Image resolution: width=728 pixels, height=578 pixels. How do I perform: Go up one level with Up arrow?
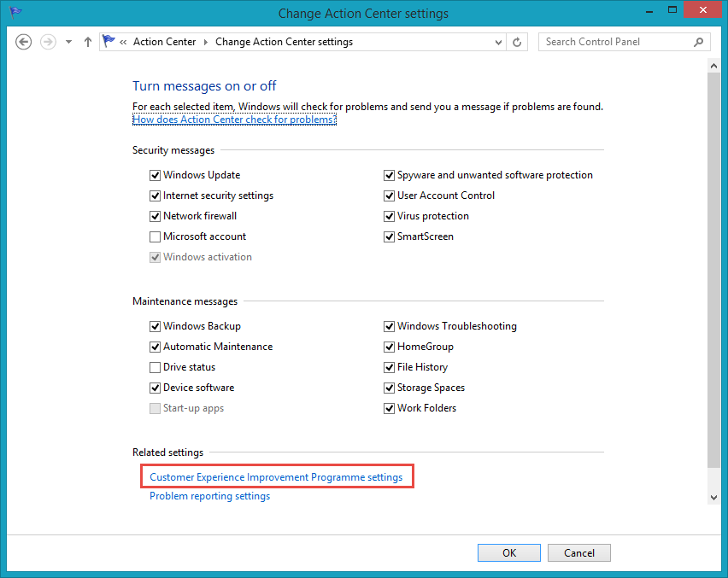click(x=88, y=42)
